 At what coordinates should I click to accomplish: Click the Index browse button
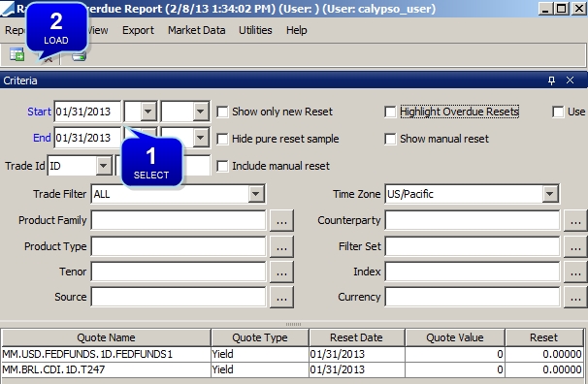(x=575, y=272)
